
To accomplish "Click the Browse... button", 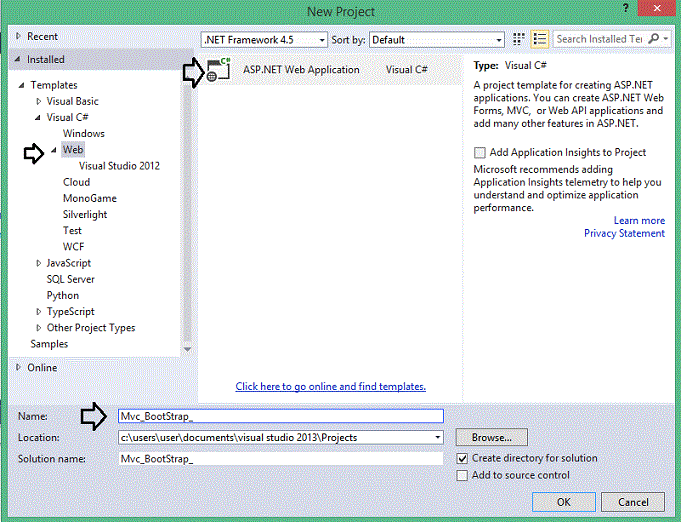I will (492, 437).
